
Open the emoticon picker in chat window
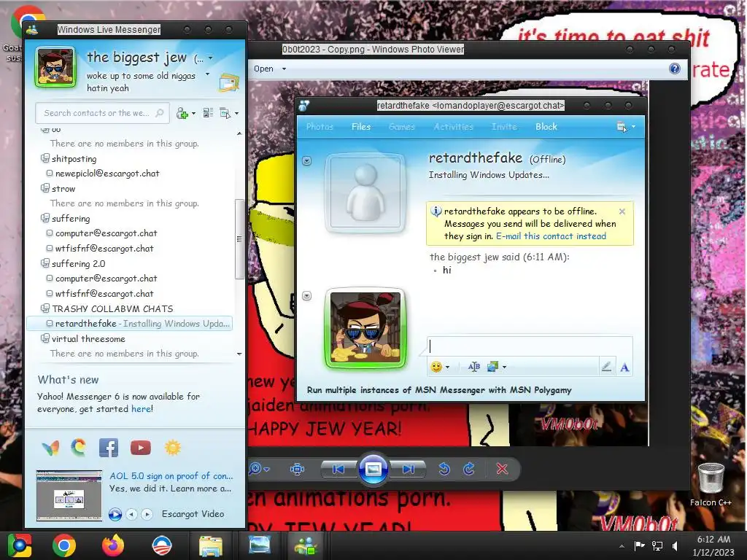436,367
